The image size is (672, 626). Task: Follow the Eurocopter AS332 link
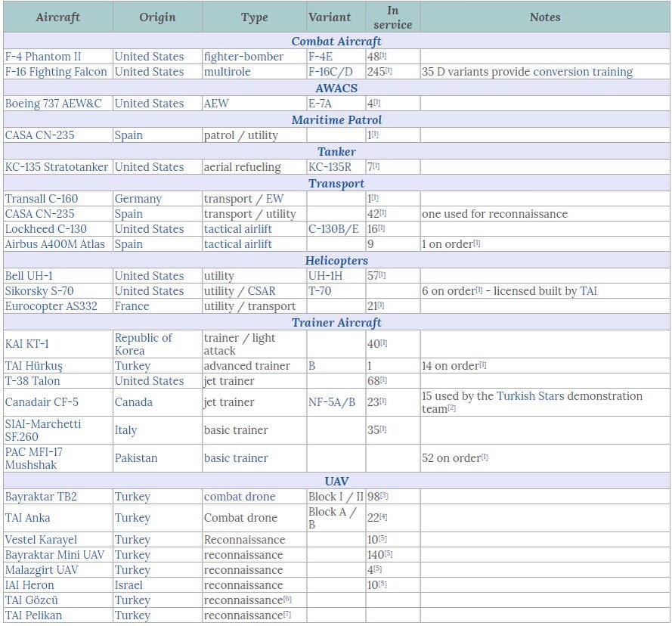pyautogui.click(x=51, y=305)
